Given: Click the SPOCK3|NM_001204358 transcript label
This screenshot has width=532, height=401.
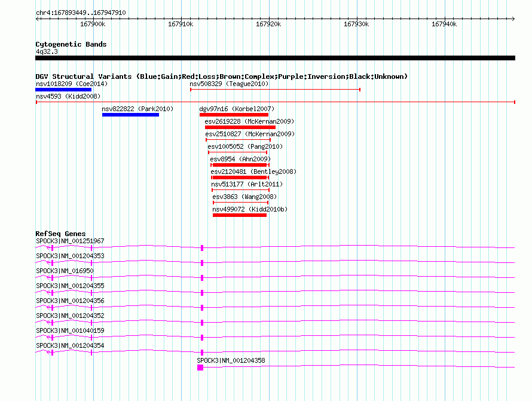Looking at the screenshot, I should pyautogui.click(x=231, y=360).
